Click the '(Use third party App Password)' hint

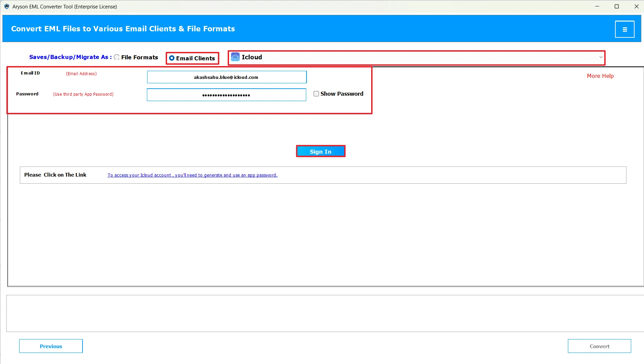(x=83, y=94)
